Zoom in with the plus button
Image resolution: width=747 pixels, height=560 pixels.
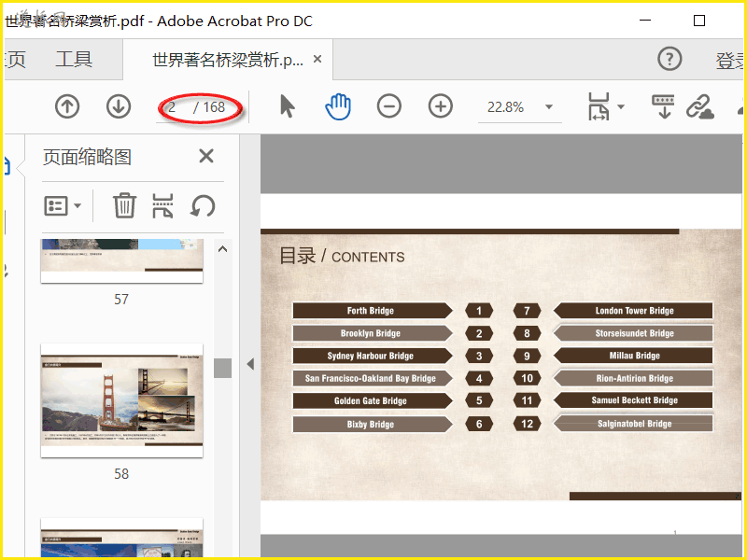click(x=441, y=106)
